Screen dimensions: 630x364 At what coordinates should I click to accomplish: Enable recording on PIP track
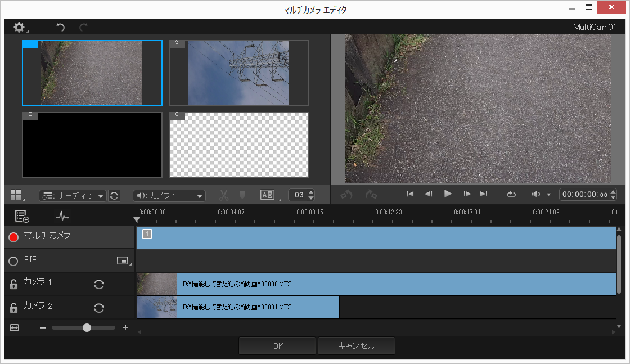[x=13, y=261]
